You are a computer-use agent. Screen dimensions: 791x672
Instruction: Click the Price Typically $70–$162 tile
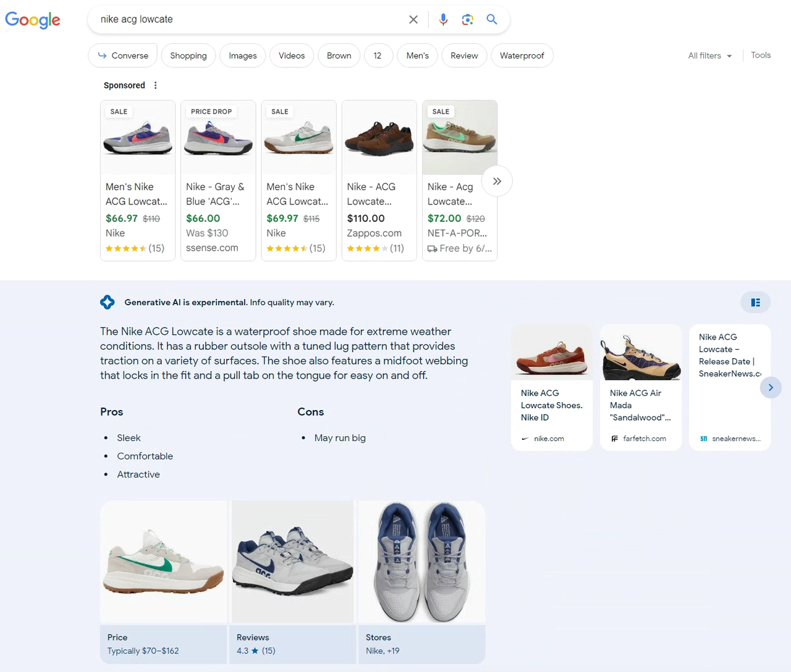(164, 644)
